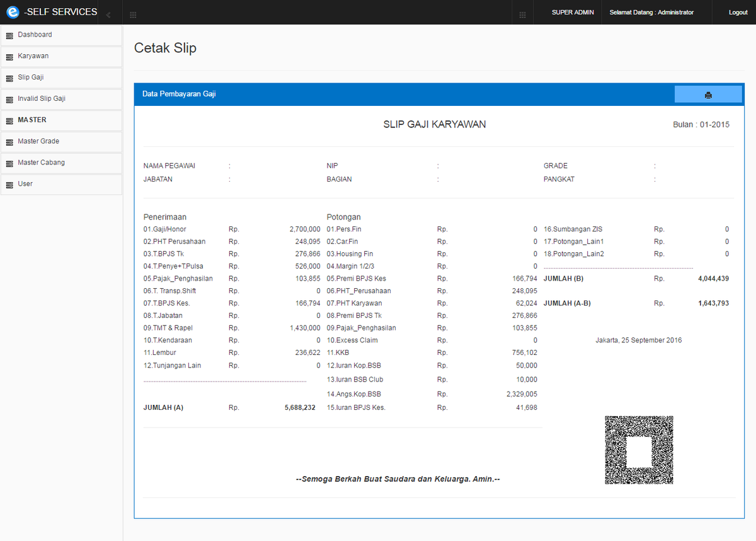This screenshot has height=541, width=756.
Task: Collapse sidebar with the left chevron
Action: (108, 15)
